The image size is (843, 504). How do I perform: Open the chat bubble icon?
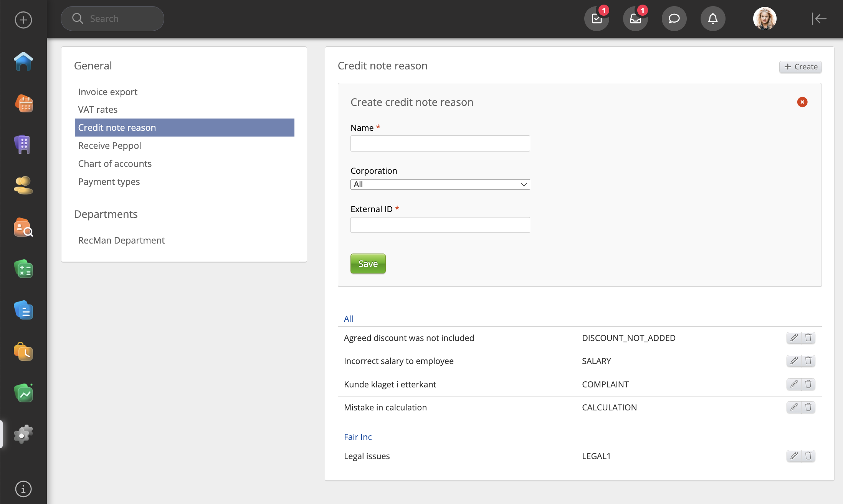pyautogui.click(x=674, y=18)
